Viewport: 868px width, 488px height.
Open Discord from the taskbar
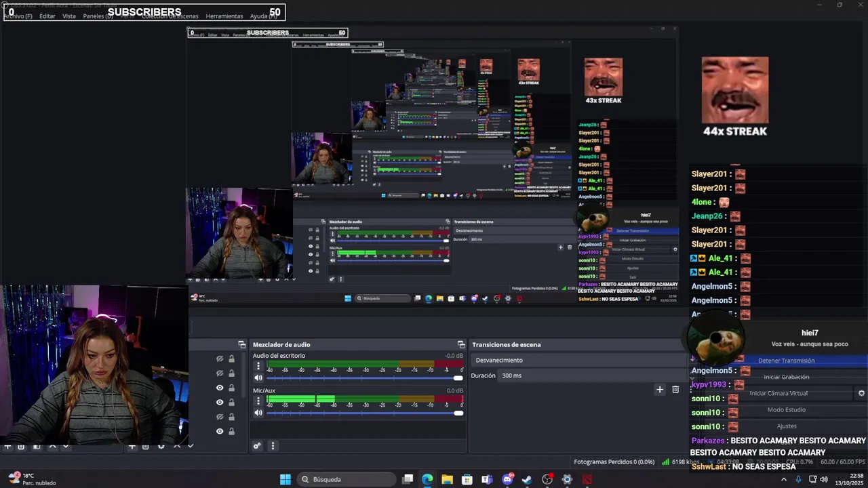[x=507, y=479]
